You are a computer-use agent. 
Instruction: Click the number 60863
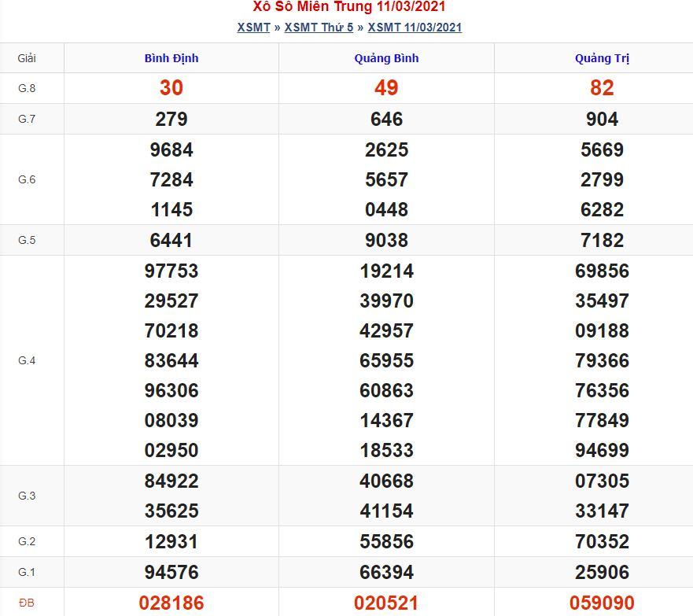[x=386, y=390]
